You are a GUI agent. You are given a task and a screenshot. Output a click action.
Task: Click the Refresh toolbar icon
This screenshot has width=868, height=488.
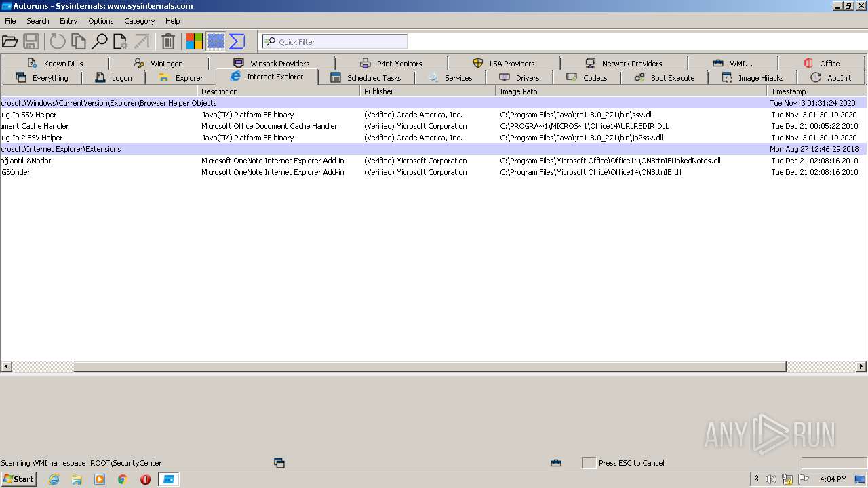[58, 42]
